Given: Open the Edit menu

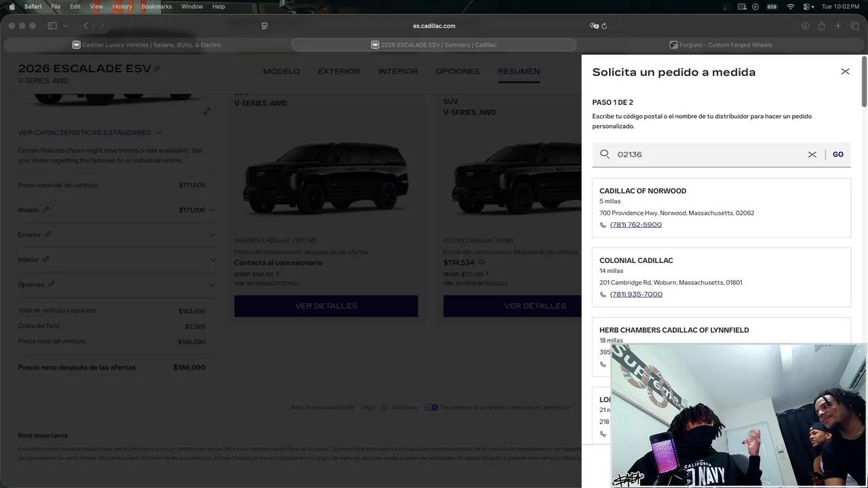Looking at the screenshot, I should [75, 7].
